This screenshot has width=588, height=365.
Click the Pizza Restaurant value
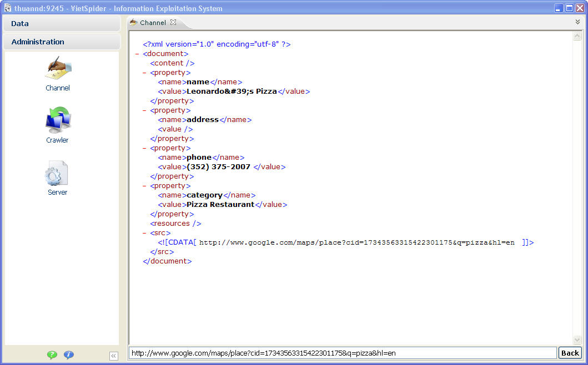click(x=220, y=205)
